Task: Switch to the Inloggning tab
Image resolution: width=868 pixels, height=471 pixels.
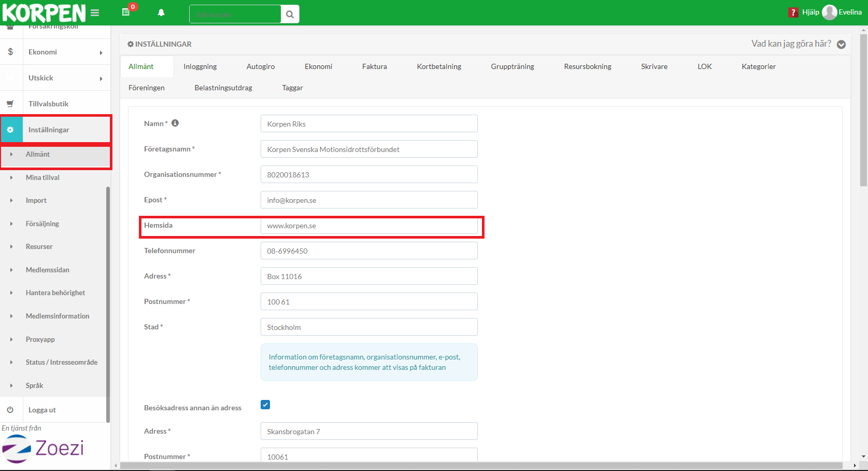Action: pos(200,66)
